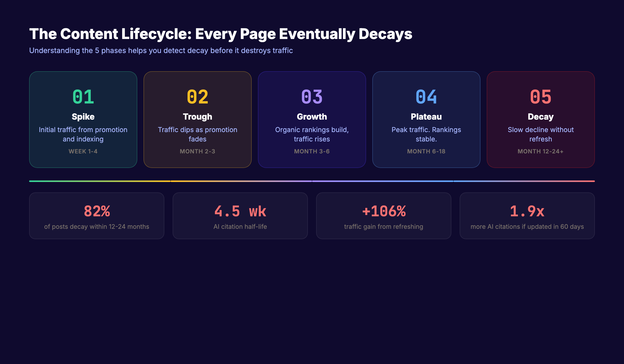
Task: Click the main title about content lifecycle
Action: coord(221,34)
